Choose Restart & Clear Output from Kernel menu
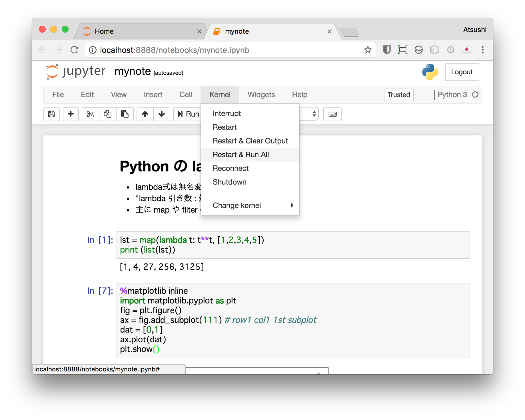Image resolution: width=525 pixels, height=420 pixels. pyautogui.click(x=250, y=141)
